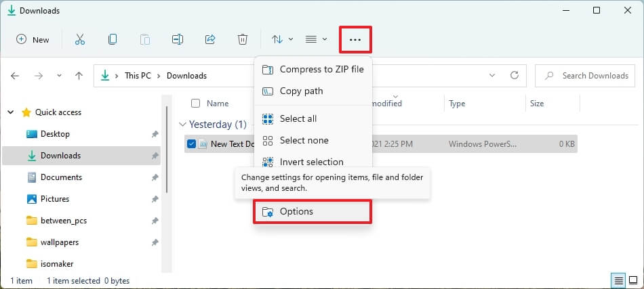
Task: Go up one folder level
Action: (x=79, y=76)
